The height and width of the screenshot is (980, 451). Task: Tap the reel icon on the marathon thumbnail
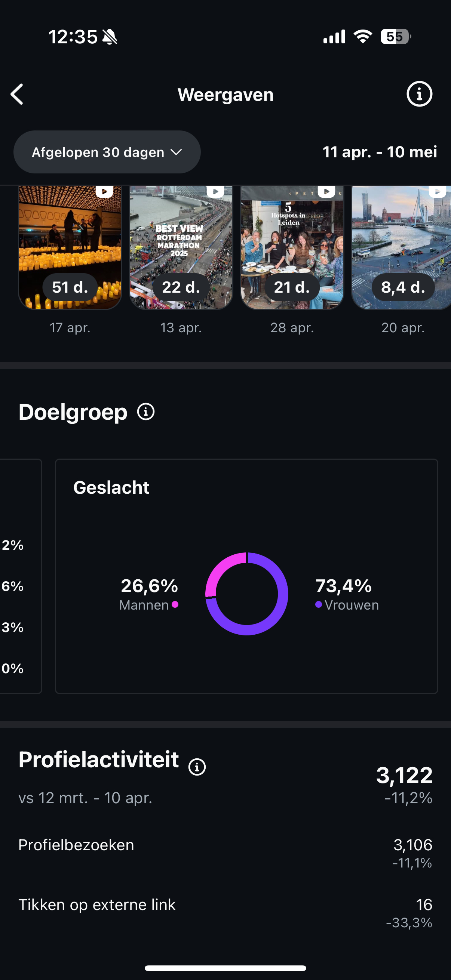pos(215,191)
